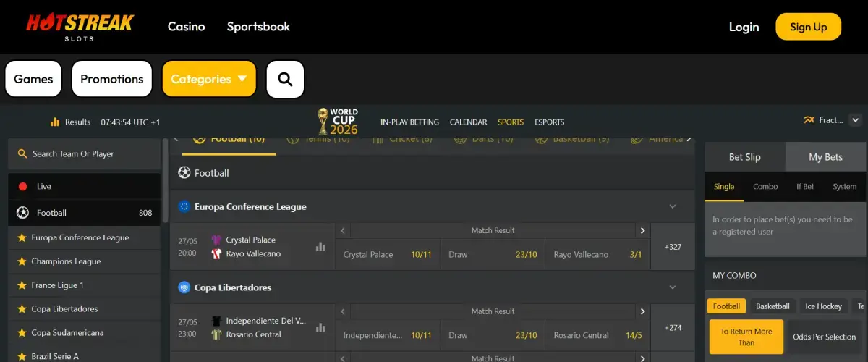
Task: Click the Search Team Or Player field
Action: pos(85,154)
